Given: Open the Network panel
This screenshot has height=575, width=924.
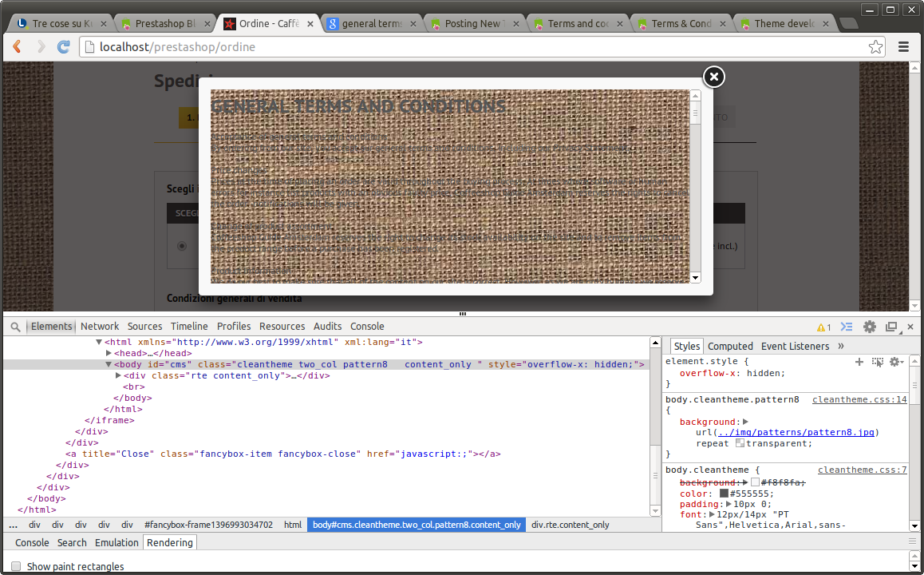Looking at the screenshot, I should (x=100, y=326).
